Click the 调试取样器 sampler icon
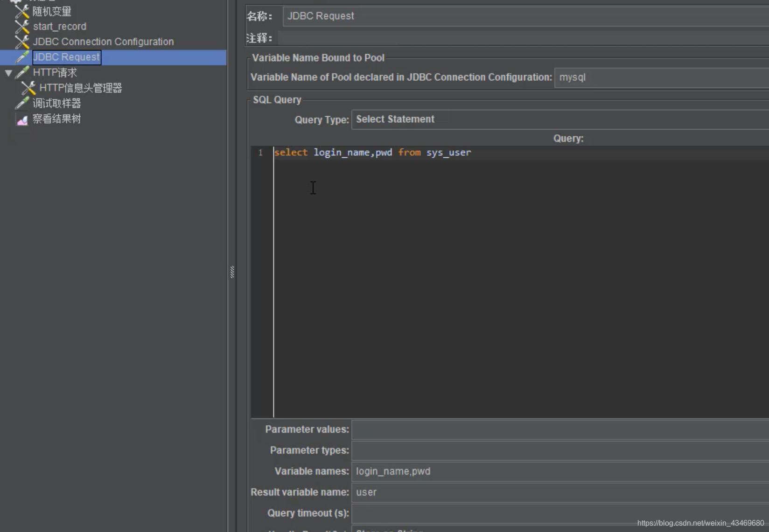The image size is (769, 532). point(21,104)
